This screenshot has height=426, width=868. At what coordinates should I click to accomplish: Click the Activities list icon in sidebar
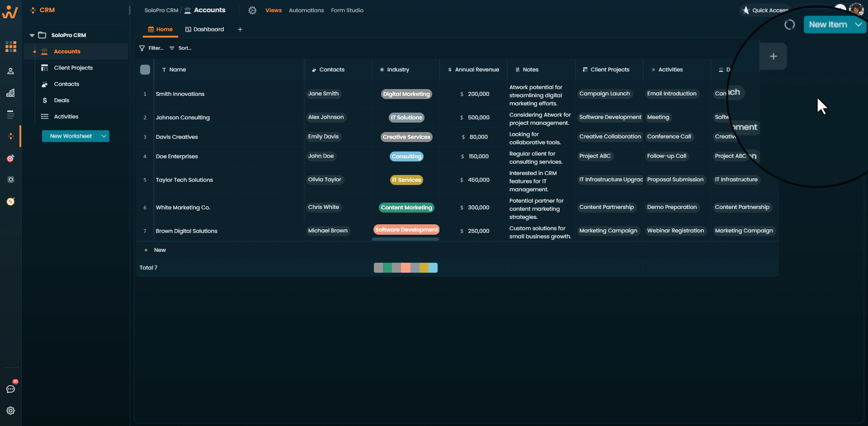tap(45, 117)
